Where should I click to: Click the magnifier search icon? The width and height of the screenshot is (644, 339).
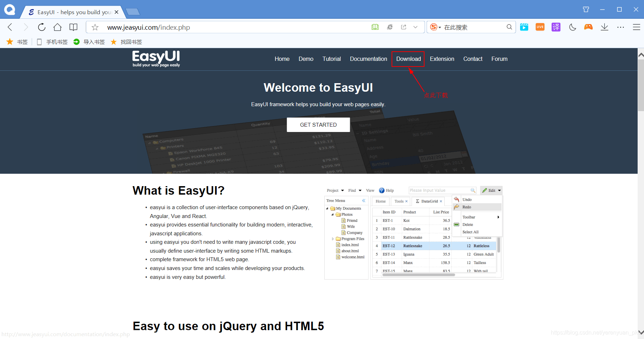(509, 27)
